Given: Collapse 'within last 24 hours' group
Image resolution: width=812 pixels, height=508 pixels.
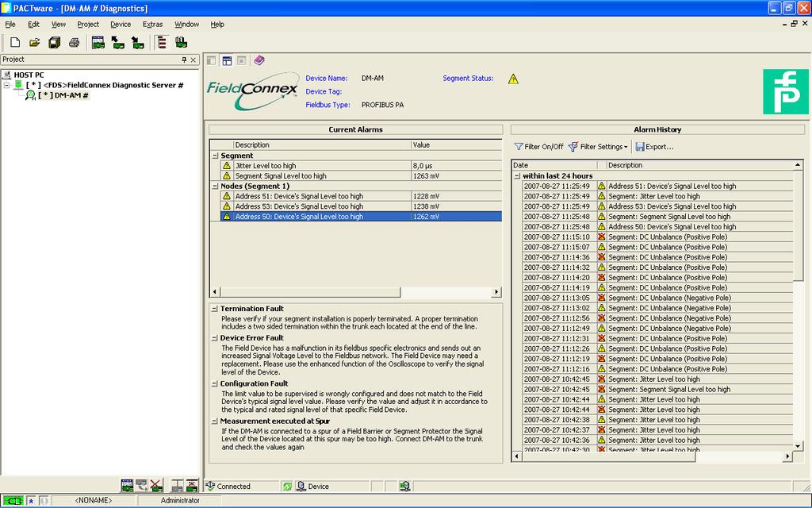Looking at the screenshot, I should tap(517, 176).
